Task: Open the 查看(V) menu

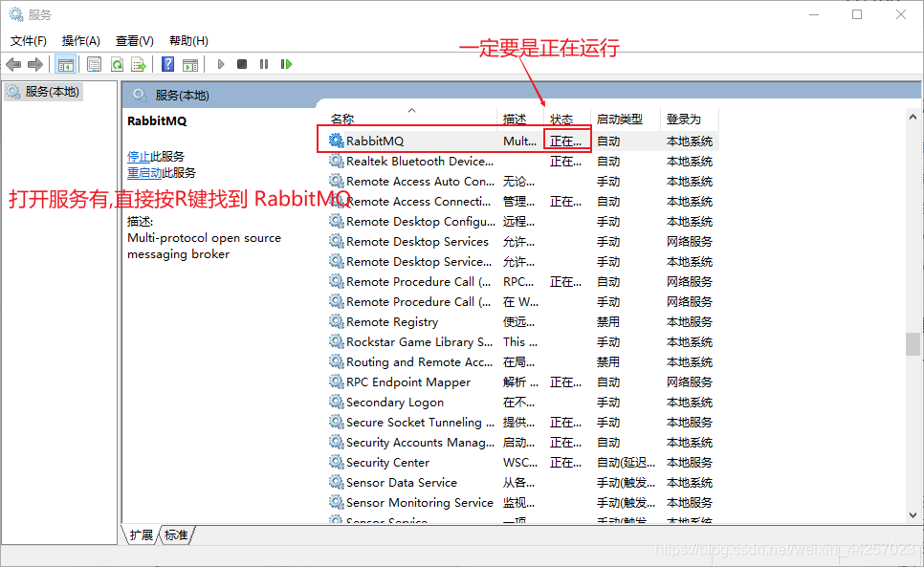Action: [x=134, y=40]
